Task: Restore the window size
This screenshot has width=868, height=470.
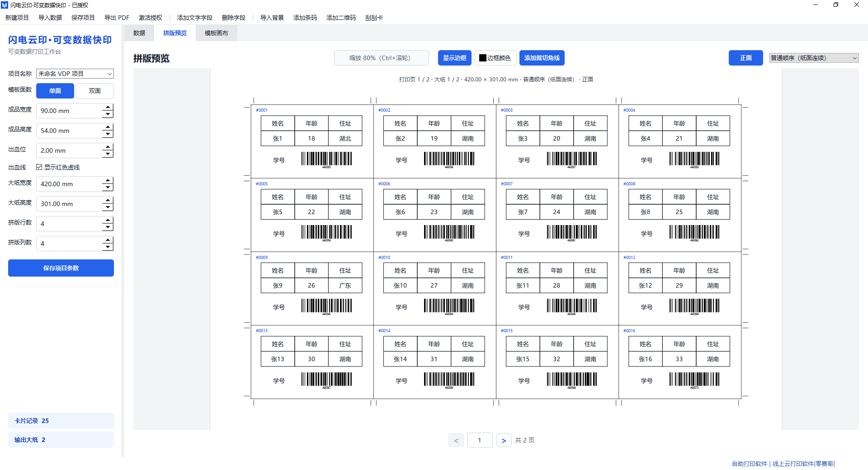Action: pyautogui.click(x=836, y=5)
